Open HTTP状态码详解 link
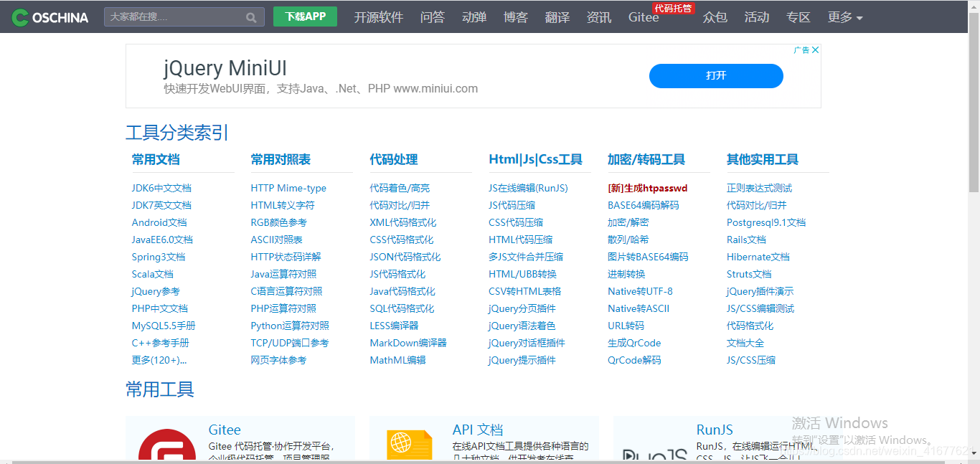Image resolution: width=980 pixels, height=464 pixels. coord(286,257)
